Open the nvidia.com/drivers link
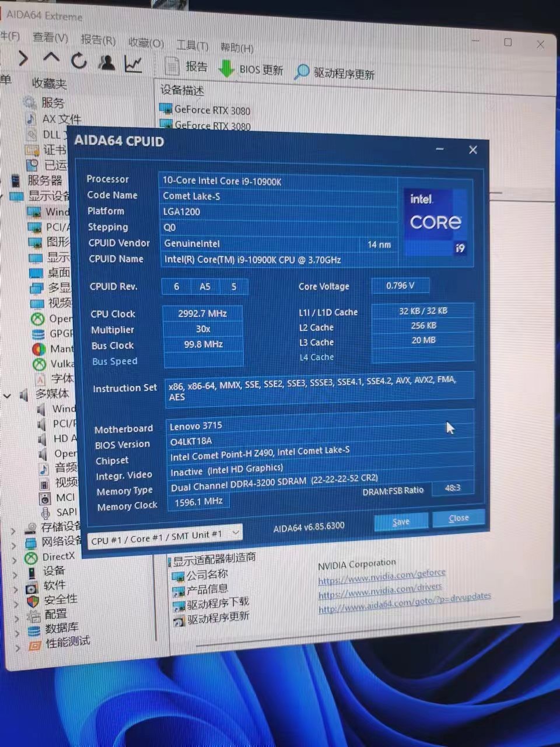560x747 pixels. pyautogui.click(x=380, y=590)
